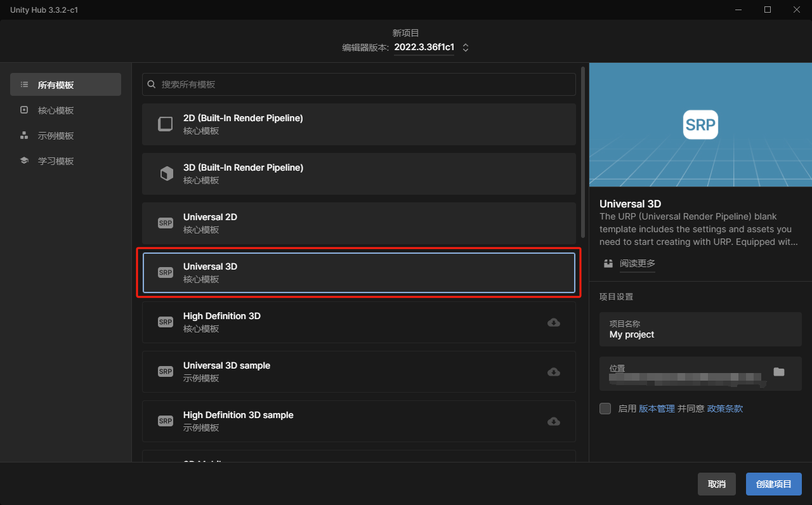This screenshot has width=812, height=505.
Task: Click editor version 2022.3.36f1c1
Action: [x=424, y=47]
